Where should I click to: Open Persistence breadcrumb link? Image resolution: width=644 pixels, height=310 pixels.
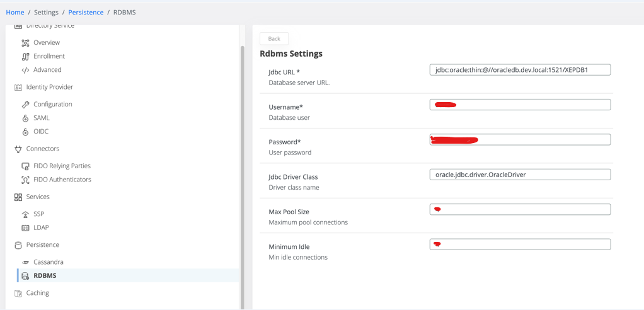86,12
